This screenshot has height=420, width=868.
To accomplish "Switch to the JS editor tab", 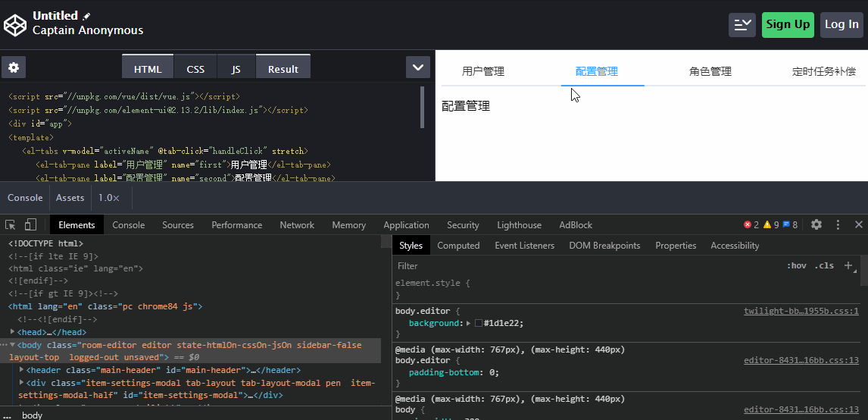I will [236, 67].
